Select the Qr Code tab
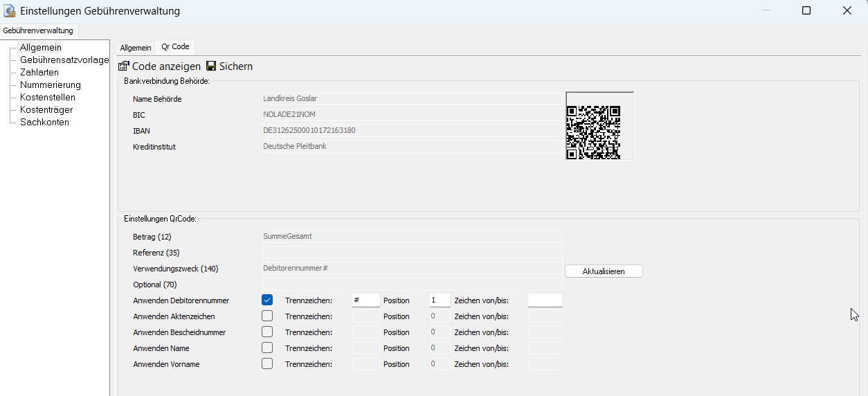This screenshot has height=396, width=868. click(x=175, y=47)
